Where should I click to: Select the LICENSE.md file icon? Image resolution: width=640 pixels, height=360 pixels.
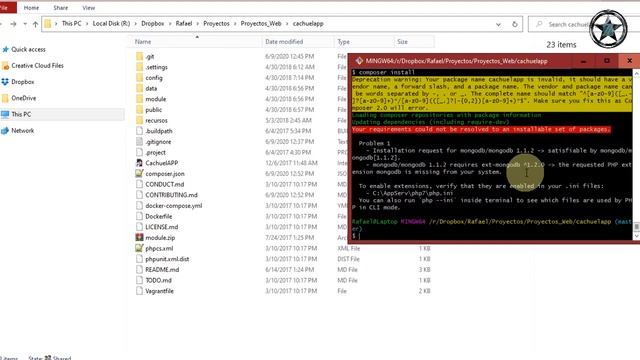[x=139, y=227]
